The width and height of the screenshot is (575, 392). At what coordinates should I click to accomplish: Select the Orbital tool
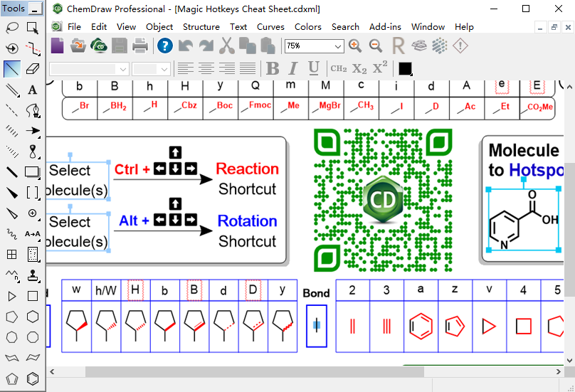point(33,151)
